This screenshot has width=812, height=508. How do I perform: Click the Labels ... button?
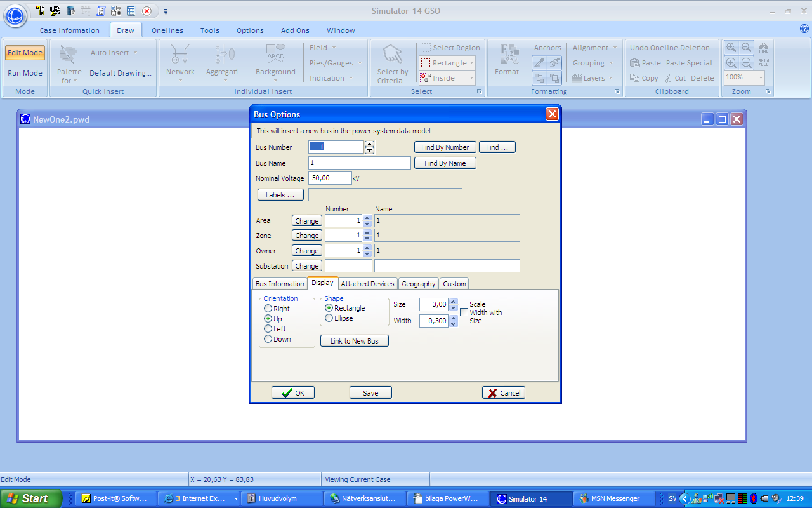pos(280,195)
